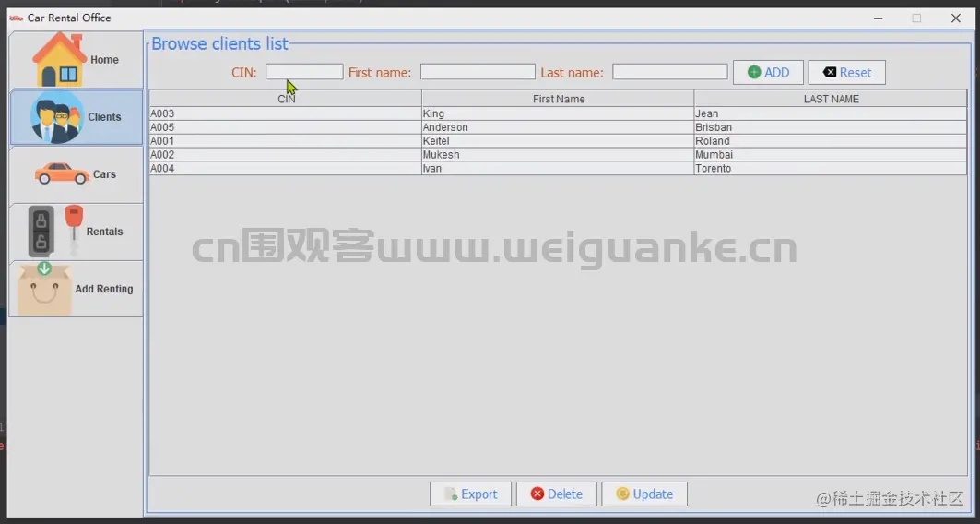The width and height of the screenshot is (980, 524).
Task: Select the Keitel first name cell
Action: [x=558, y=141]
